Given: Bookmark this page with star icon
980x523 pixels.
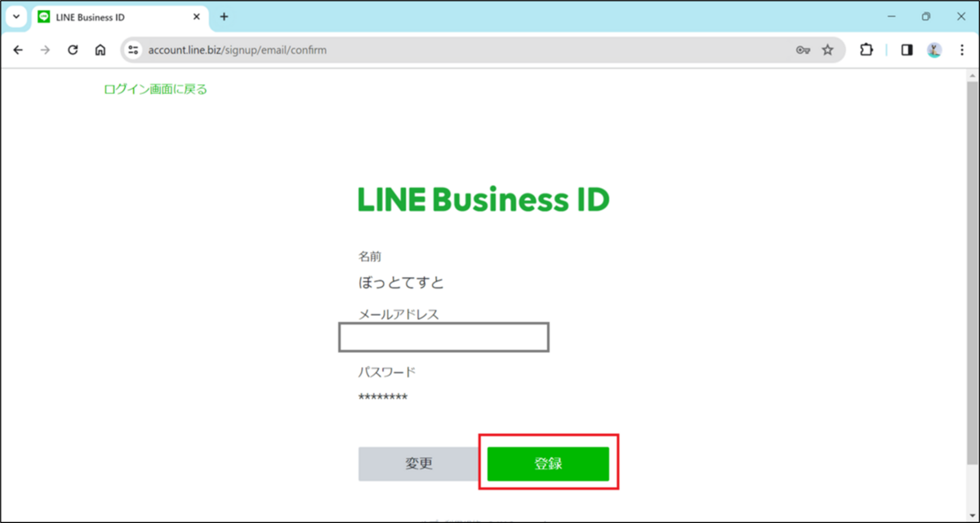Looking at the screenshot, I should click(827, 50).
